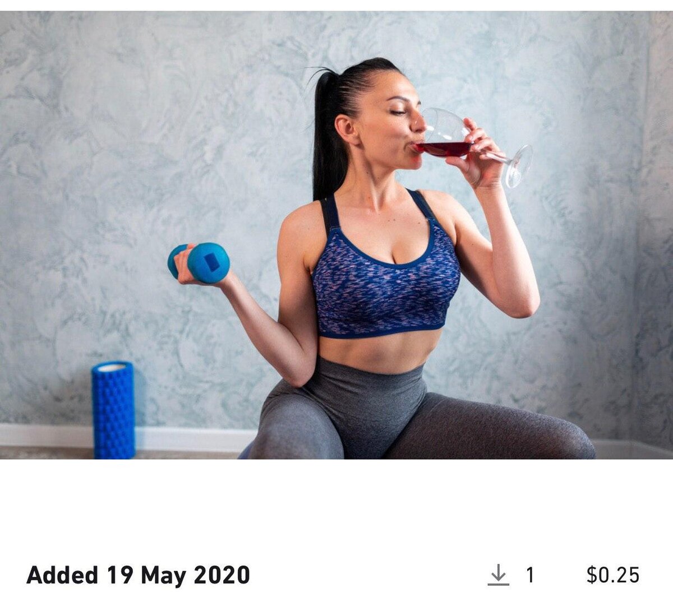Image resolution: width=673 pixels, height=616 pixels.
Task: Click the day number 19 in the date
Action: [118, 575]
